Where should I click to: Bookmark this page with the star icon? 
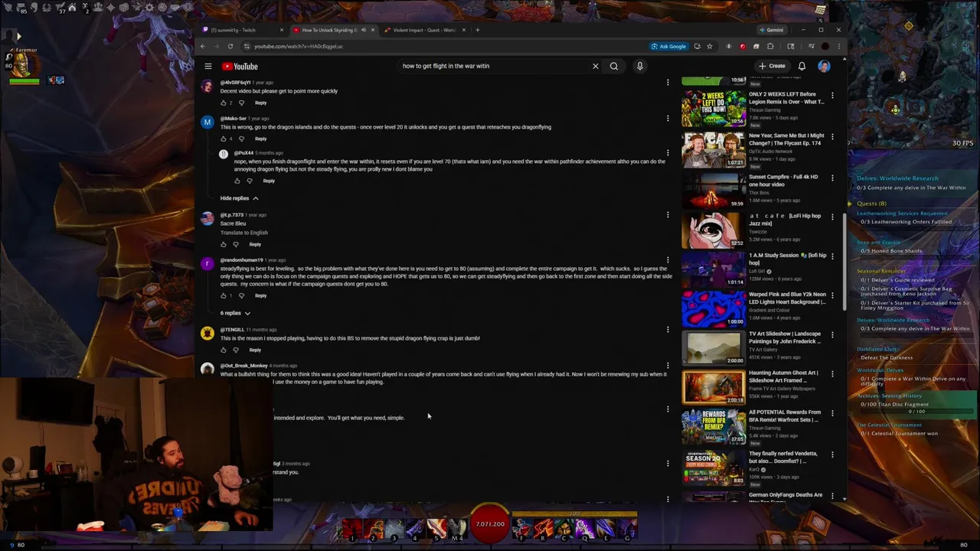click(x=710, y=46)
